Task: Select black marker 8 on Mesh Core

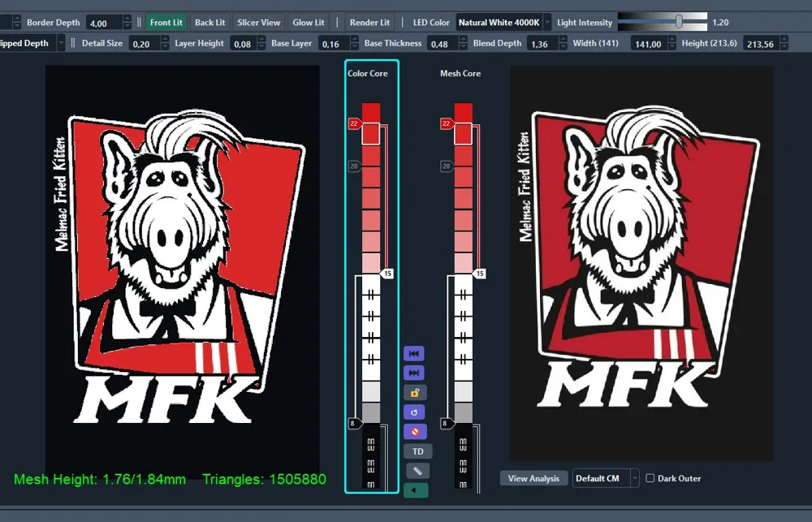Action: 447,424
